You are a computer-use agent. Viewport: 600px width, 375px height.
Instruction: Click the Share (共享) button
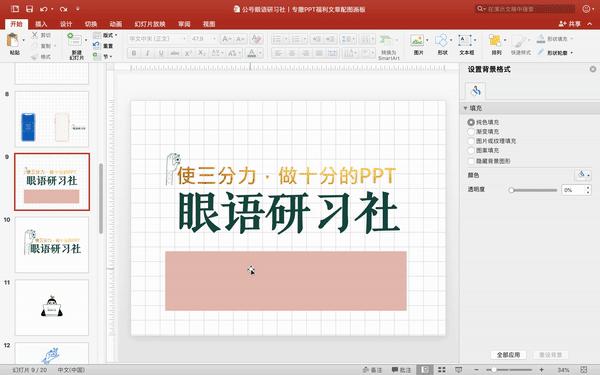(570, 24)
